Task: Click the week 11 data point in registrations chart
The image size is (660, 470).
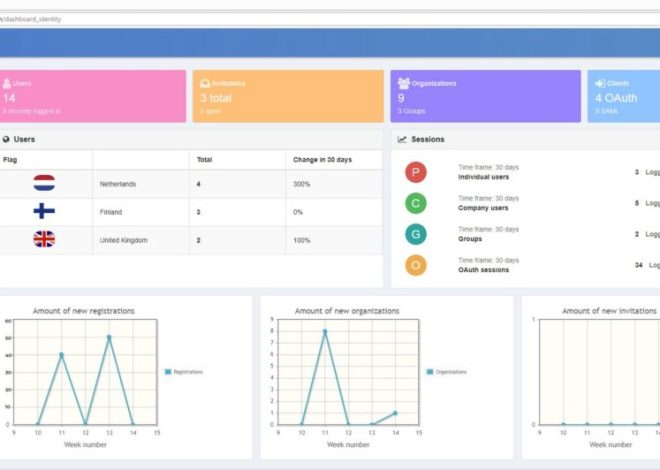Action: point(61,355)
